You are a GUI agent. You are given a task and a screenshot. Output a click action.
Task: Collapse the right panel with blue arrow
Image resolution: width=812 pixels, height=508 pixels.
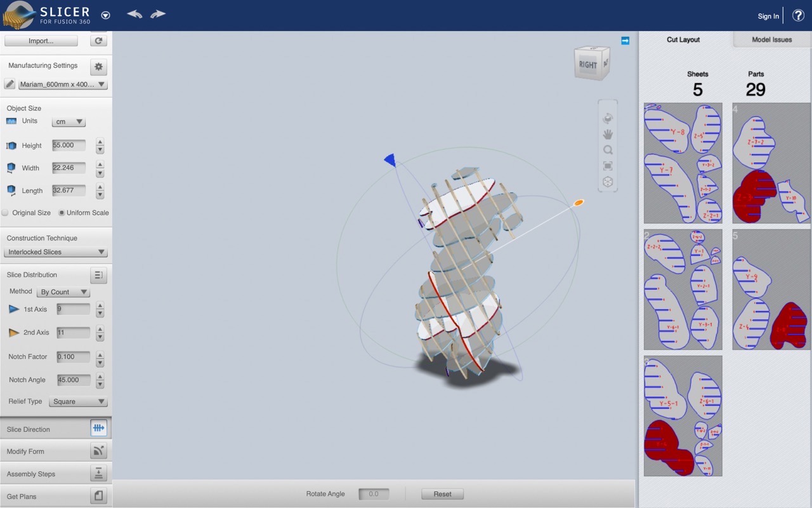[x=625, y=41]
